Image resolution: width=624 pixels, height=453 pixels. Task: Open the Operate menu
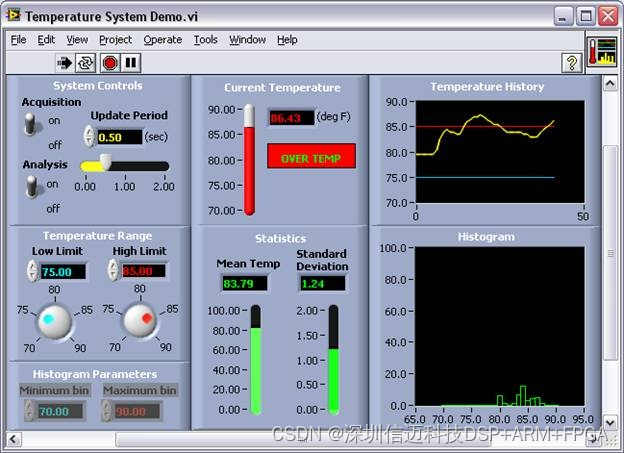coord(162,40)
